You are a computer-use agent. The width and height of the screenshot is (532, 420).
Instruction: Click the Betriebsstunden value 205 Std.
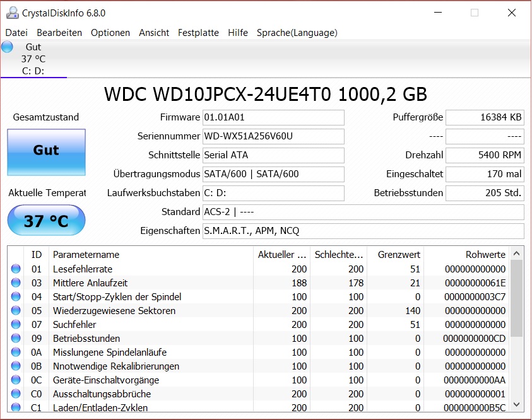coord(485,193)
